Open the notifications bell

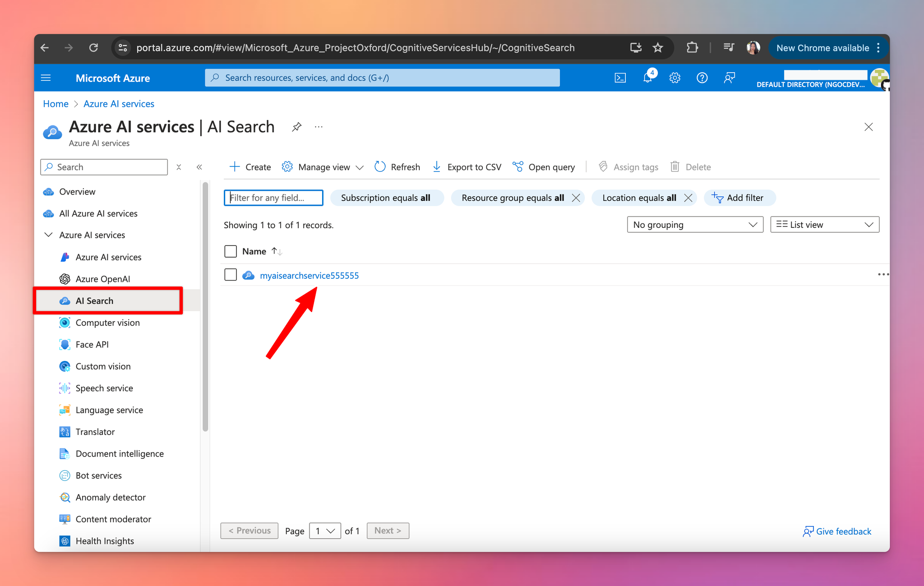coord(647,78)
